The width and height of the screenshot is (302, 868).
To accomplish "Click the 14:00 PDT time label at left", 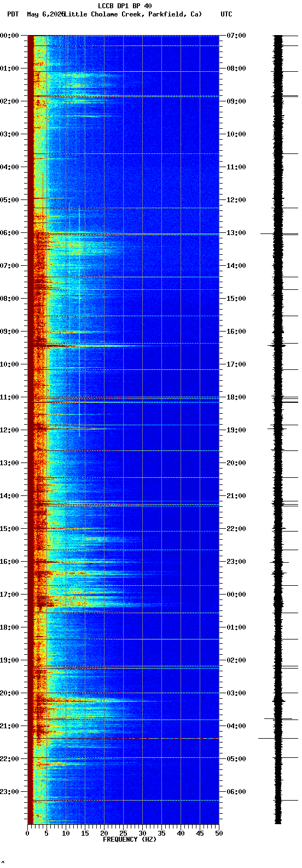I will (10, 496).
